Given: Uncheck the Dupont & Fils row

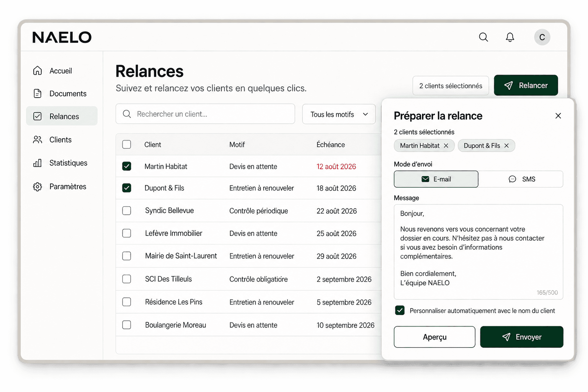Looking at the screenshot, I should tap(127, 188).
